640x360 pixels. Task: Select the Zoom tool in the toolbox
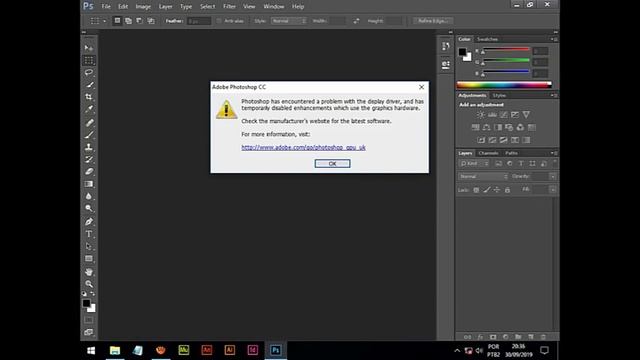(x=89, y=284)
